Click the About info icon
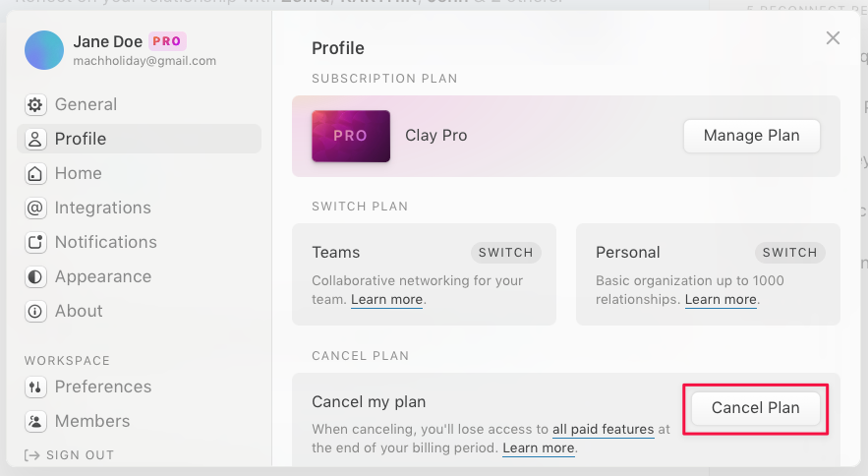Image resolution: width=868 pixels, height=476 pixels. pos(35,312)
